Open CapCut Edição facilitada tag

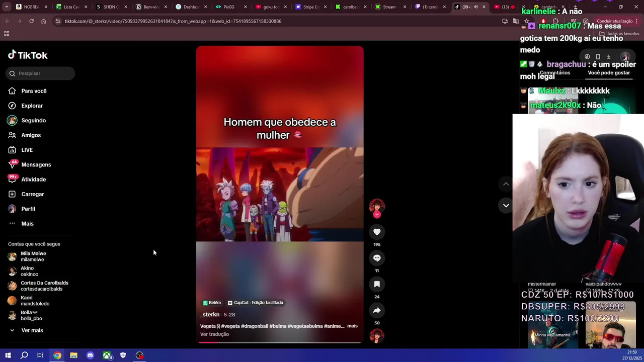click(256, 303)
